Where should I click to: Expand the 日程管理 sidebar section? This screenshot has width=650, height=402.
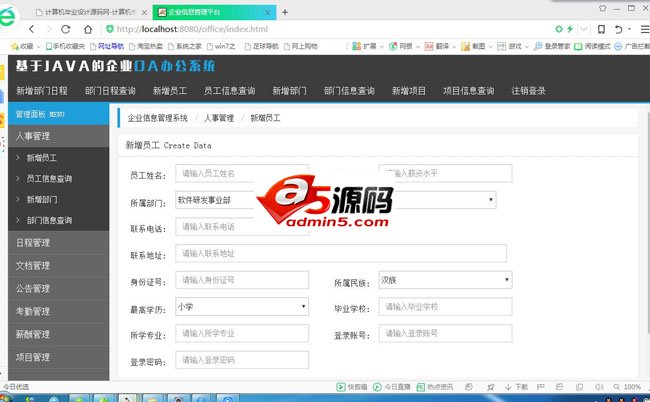pyautogui.click(x=58, y=242)
